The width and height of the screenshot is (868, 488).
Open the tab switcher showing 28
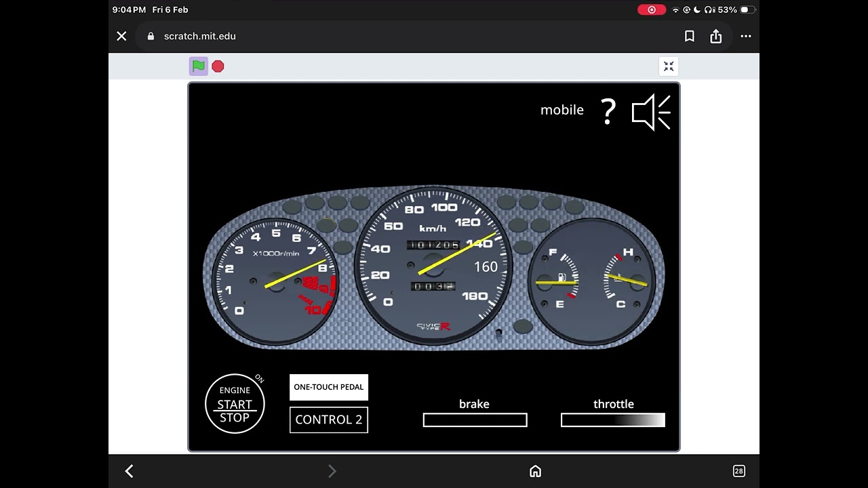[x=738, y=471]
